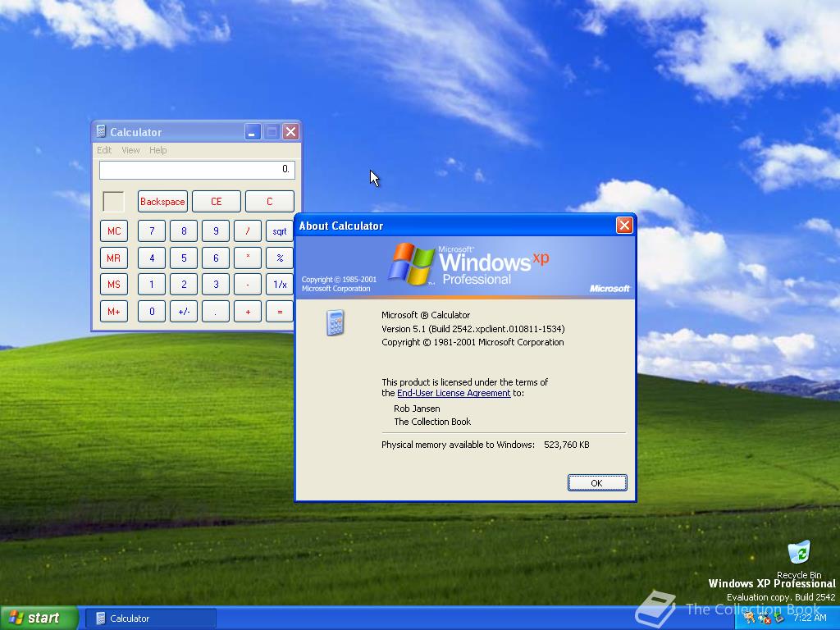Click the Calculator display field

pos(197,170)
